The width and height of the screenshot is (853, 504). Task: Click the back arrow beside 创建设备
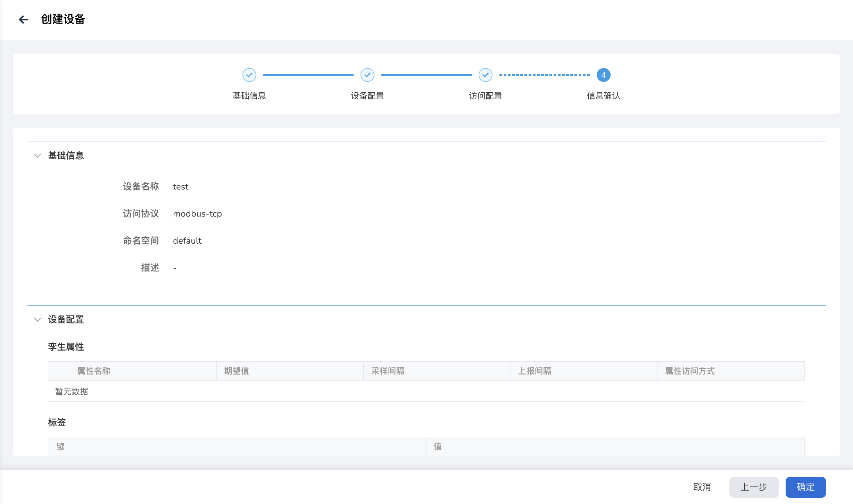(23, 19)
